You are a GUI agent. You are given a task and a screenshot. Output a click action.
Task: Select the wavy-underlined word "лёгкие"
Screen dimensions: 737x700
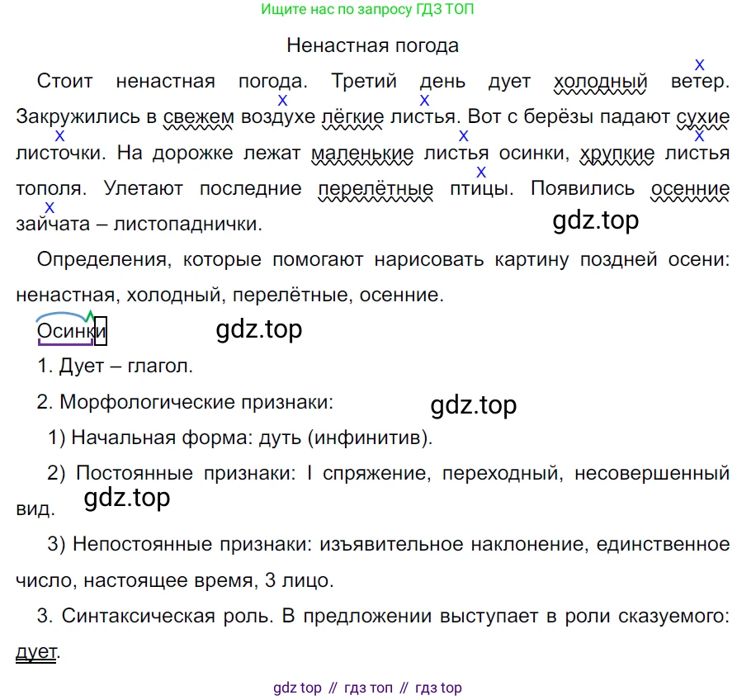tap(352, 117)
